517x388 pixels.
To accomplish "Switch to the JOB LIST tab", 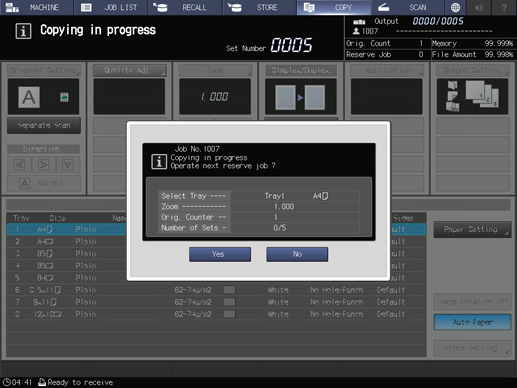I will click(x=111, y=7).
